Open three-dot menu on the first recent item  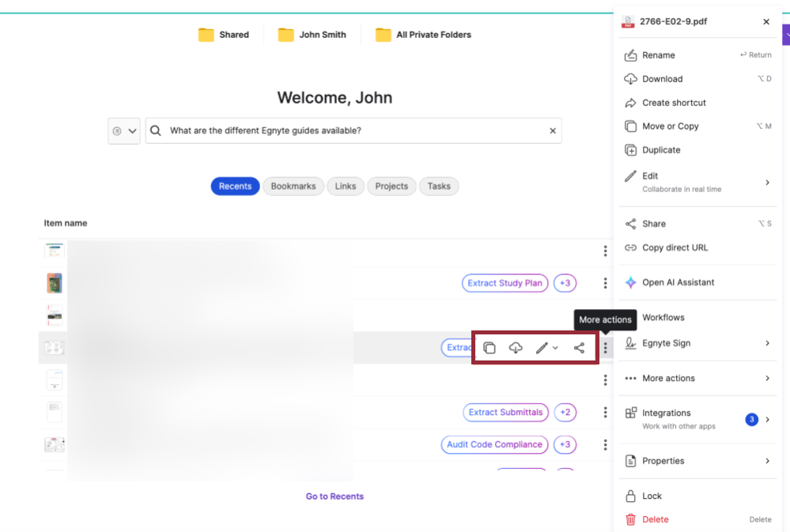pyautogui.click(x=605, y=251)
